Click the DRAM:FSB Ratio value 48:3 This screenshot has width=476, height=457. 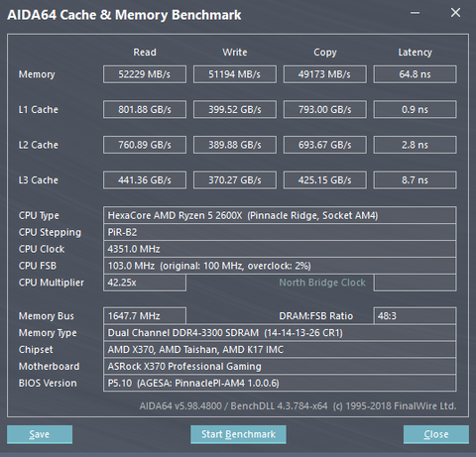coord(415,316)
